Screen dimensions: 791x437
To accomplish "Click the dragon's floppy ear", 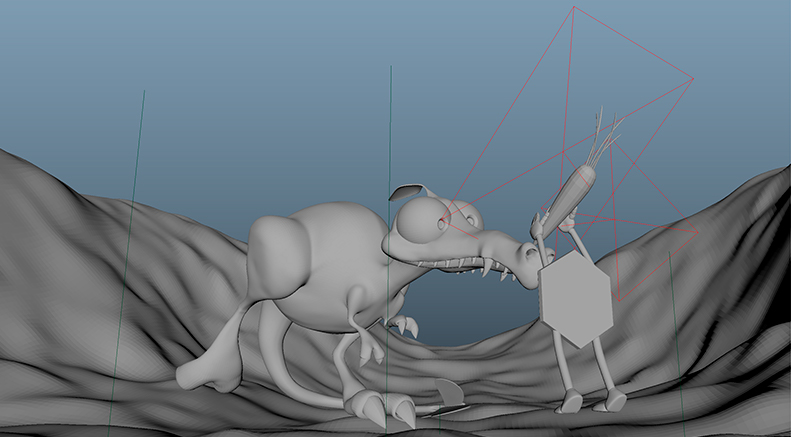I will point(405,190).
